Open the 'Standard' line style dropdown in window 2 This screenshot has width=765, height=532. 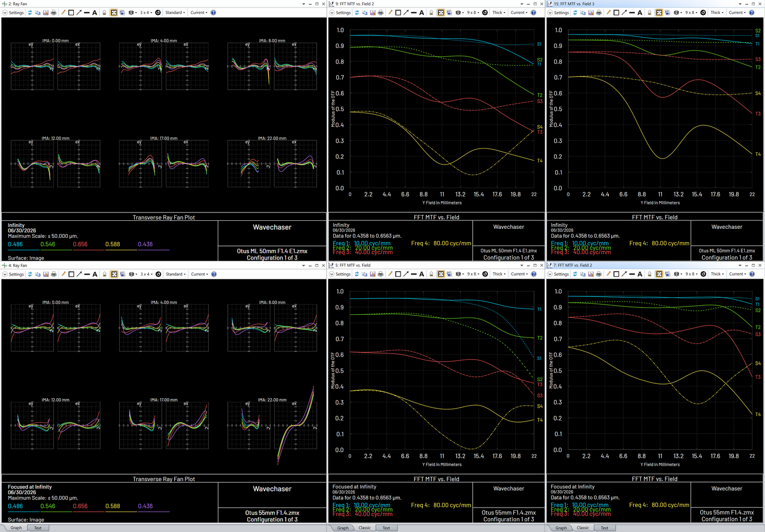pyautogui.click(x=175, y=12)
